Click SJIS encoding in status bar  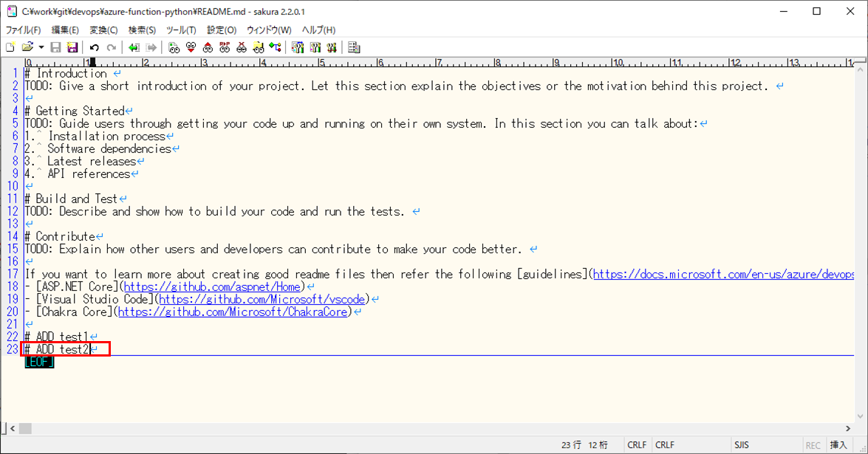pos(742,445)
